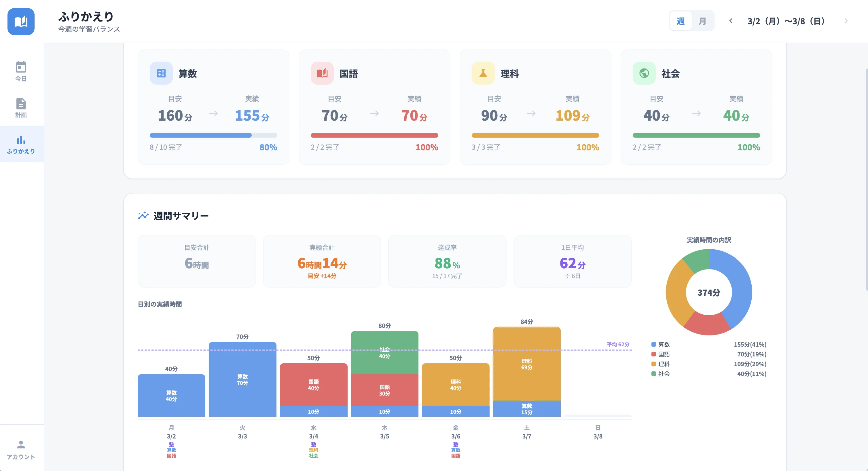
Task: Click the 理科 69分 bar segment on 3/7
Action: click(526, 364)
